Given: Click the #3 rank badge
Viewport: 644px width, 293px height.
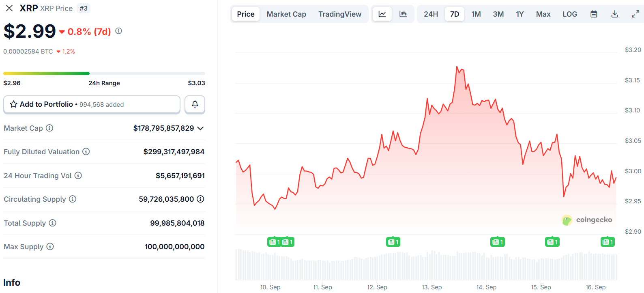Looking at the screenshot, I should 84,9.
